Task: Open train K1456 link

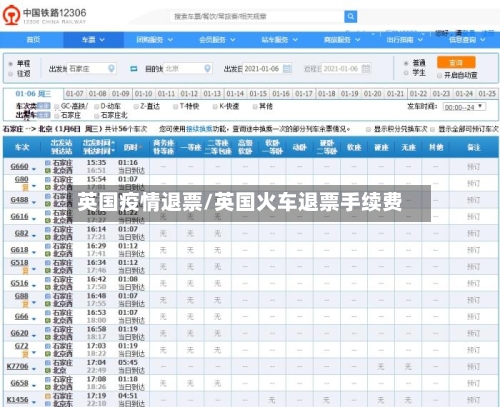Action: click(17, 399)
